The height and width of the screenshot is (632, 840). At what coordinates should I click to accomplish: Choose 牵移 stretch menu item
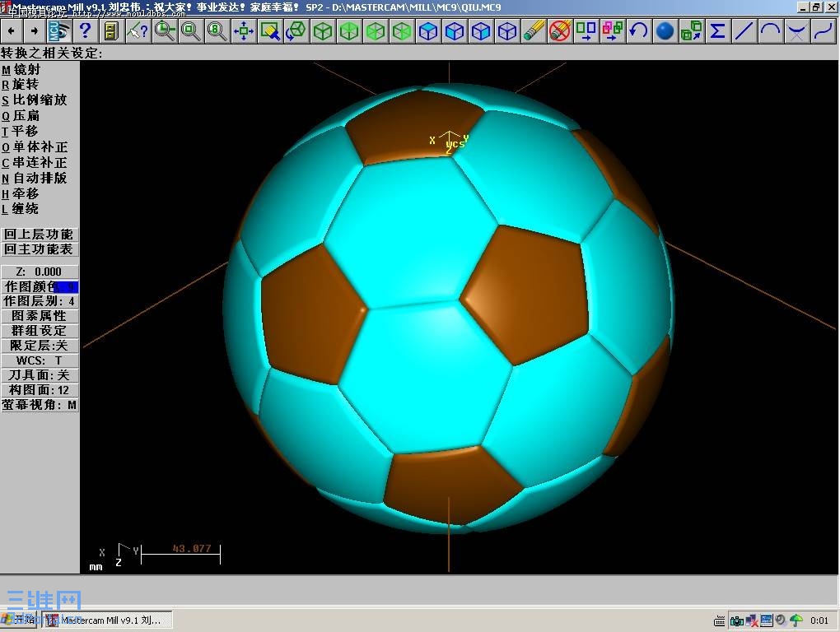[21, 193]
